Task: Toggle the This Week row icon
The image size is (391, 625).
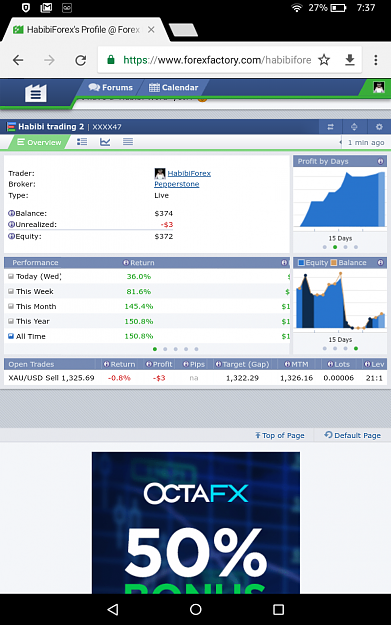Action: pos(11,291)
